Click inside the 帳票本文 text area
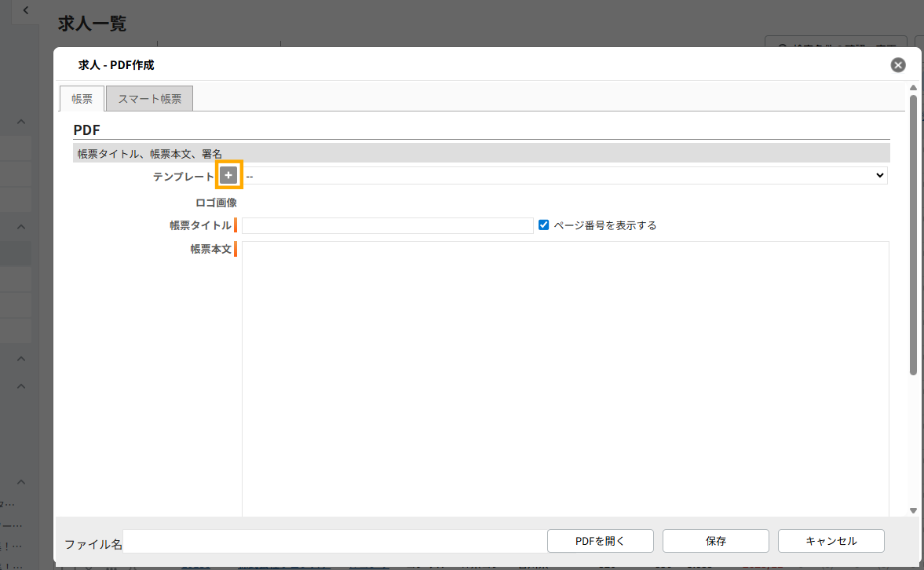Viewport: 924px width, 570px height. pos(565,377)
